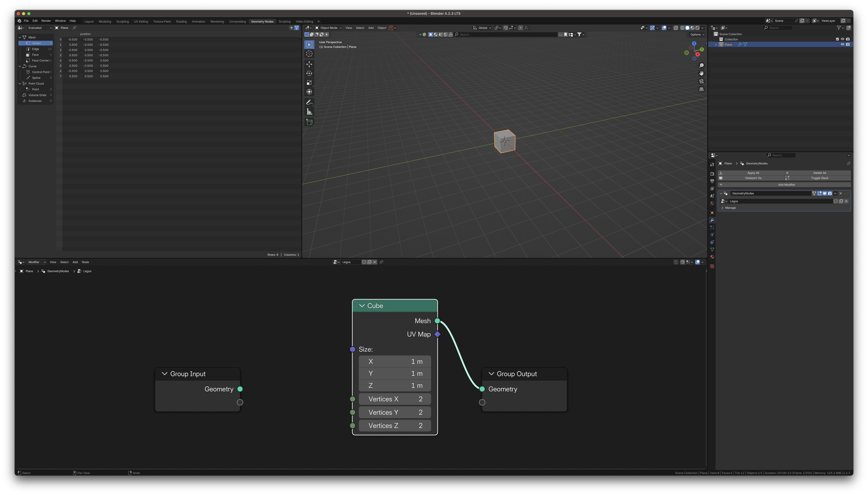Open the Evaluated object state dropdown
The height and width of the screenshot is (495, 868).
pyautogui.click(x=39, y=28)
